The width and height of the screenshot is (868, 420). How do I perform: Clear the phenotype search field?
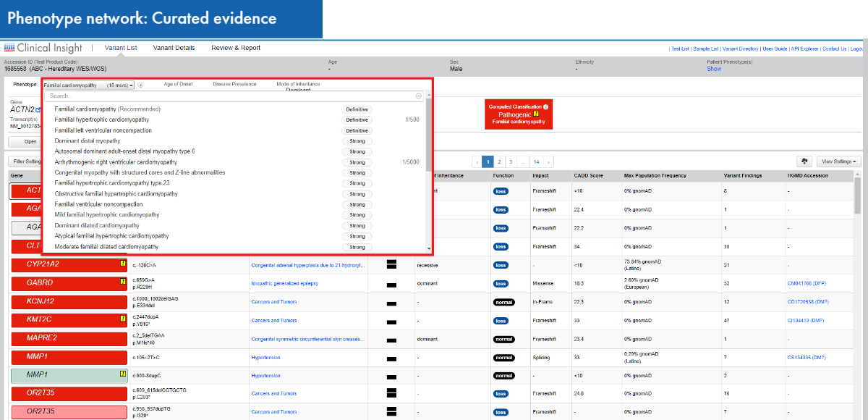418,96
